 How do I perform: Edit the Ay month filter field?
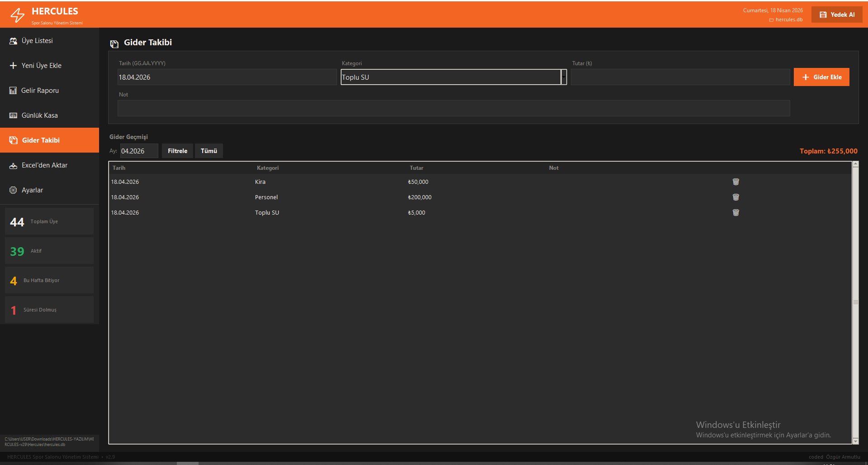click(x=139, y=151)
